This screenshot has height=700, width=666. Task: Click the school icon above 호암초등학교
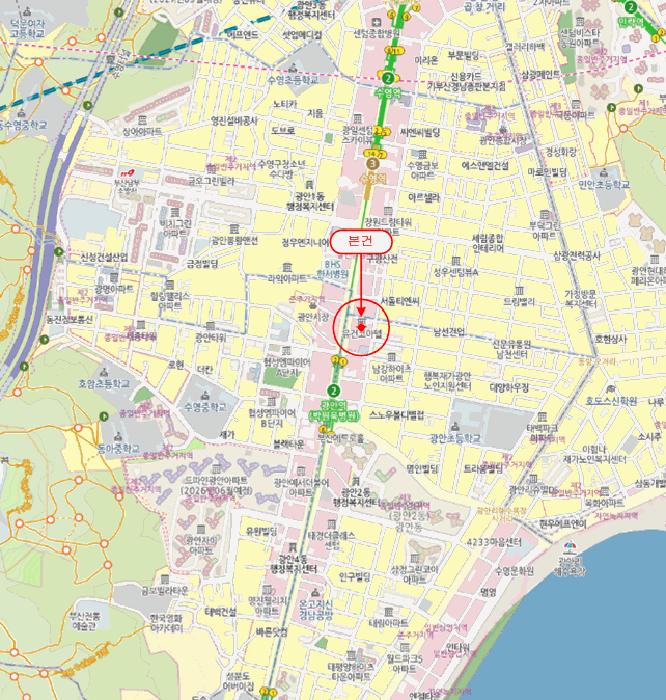pos(104,372)
